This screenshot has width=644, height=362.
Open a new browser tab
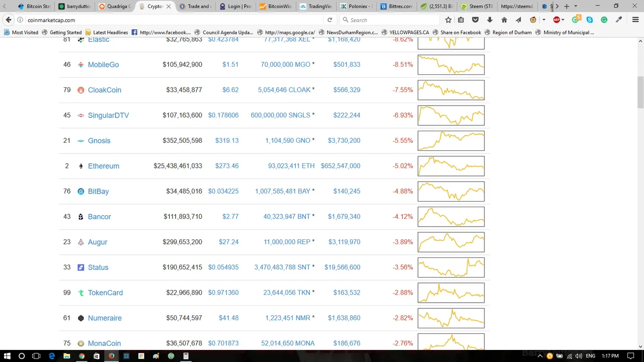point(567,7)
